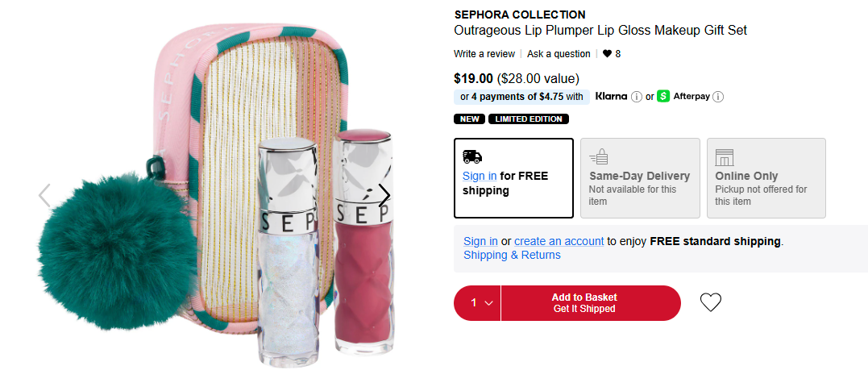
Task: Select the Same-Day Delivery option
Action: 640,178
